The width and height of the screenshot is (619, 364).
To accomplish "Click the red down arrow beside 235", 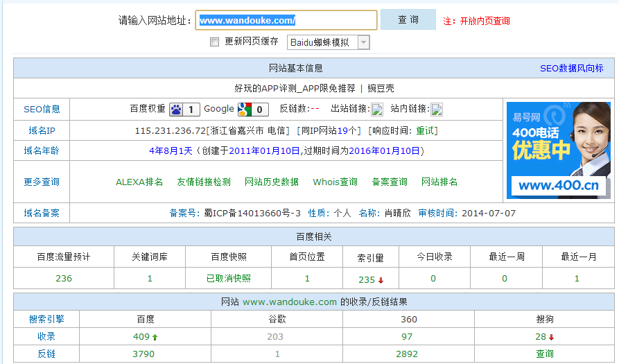I will click(381, 281).
